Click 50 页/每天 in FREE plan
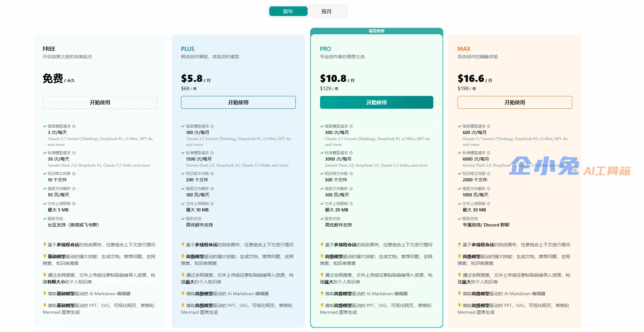Image resolution: width=644 pixels, height=332 pixels. pyautogui.click(x=59, y=195)
